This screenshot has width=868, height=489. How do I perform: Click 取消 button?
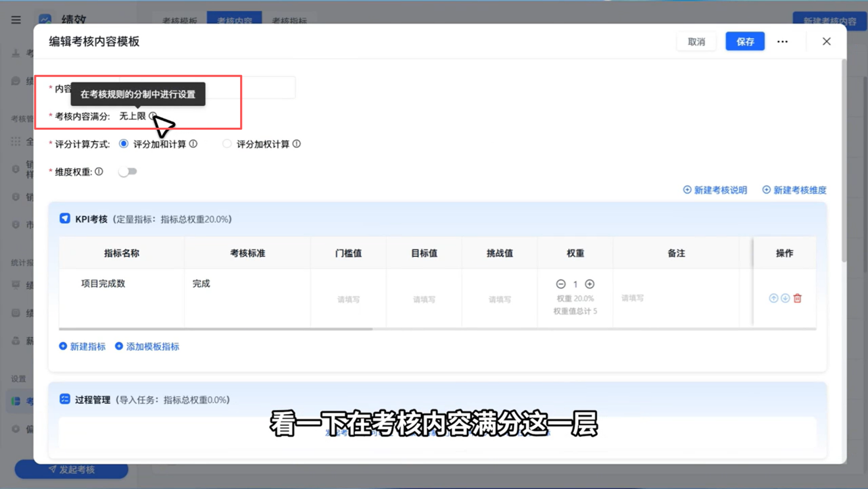pyautogui.click(x=696, y=41)
